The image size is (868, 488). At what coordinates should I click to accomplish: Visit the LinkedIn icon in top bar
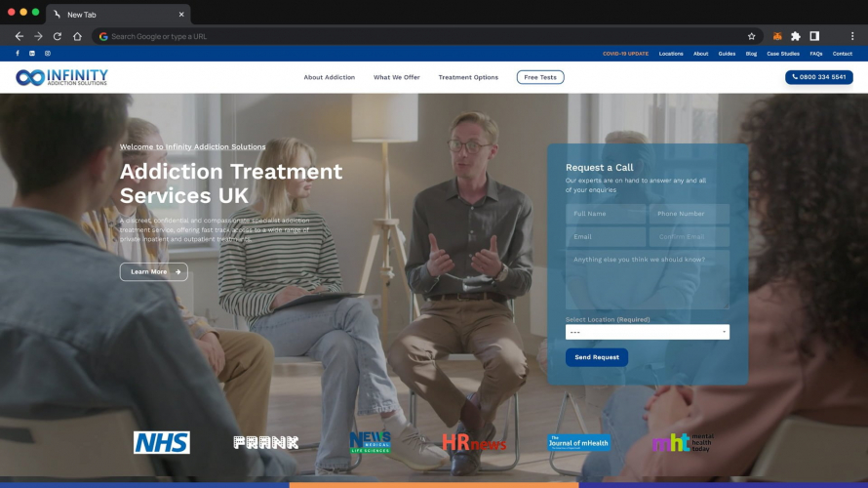point(32,53)
